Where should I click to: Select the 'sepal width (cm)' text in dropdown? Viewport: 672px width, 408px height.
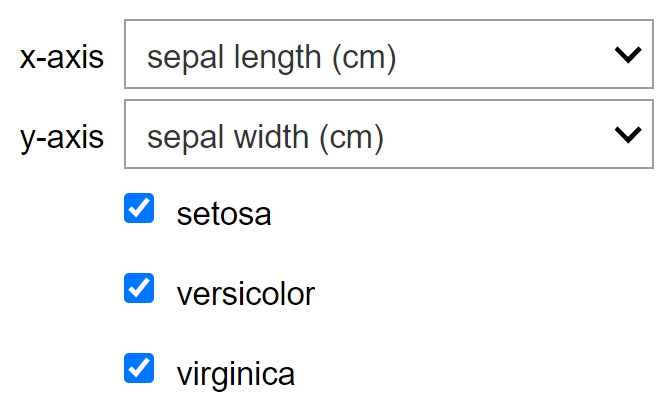(x=266, y=136)
